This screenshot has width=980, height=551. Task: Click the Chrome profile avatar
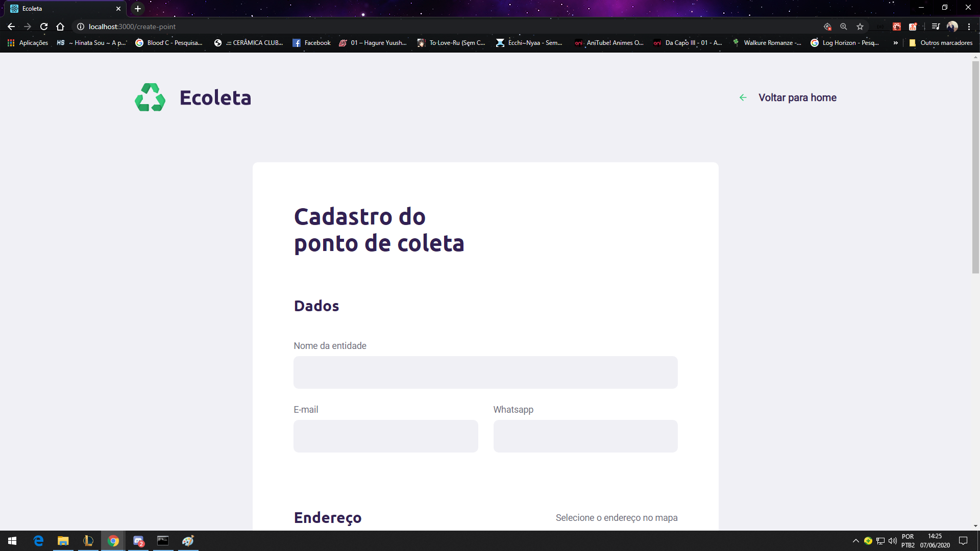click(953, 27)
